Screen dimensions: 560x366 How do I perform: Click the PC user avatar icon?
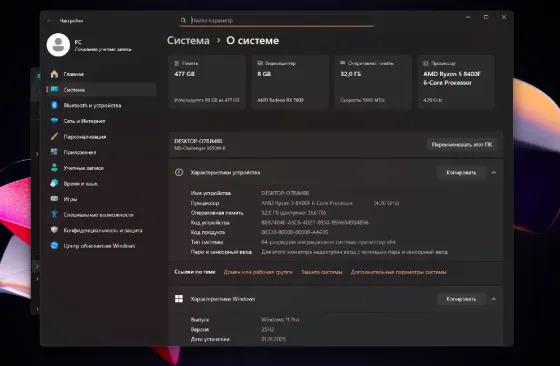[x=58, y=45]
